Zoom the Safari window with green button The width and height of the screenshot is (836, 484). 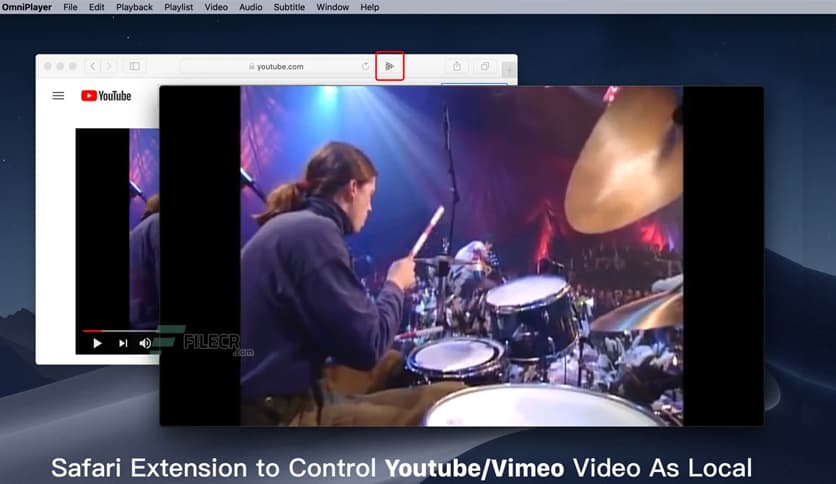(x=73, y=66)
